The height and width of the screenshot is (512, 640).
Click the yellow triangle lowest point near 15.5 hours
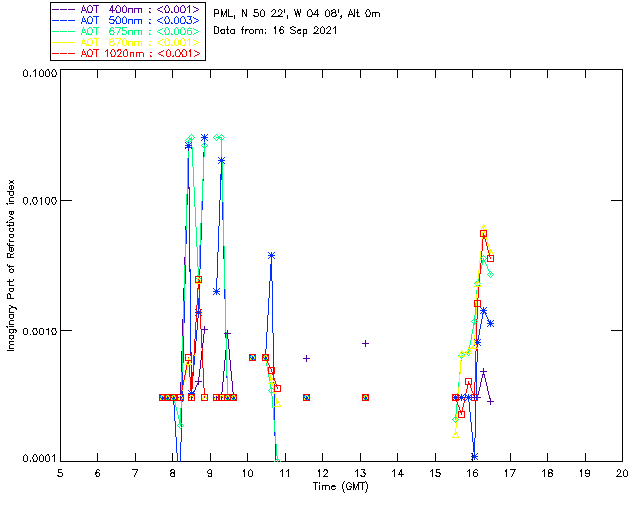(456, 435)
